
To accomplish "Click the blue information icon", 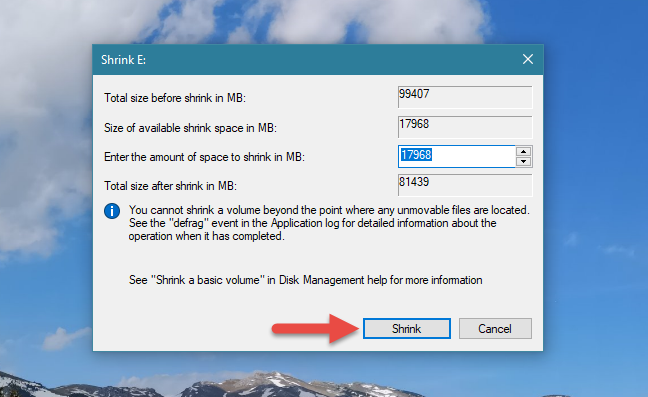I will [x=112, y=211].
